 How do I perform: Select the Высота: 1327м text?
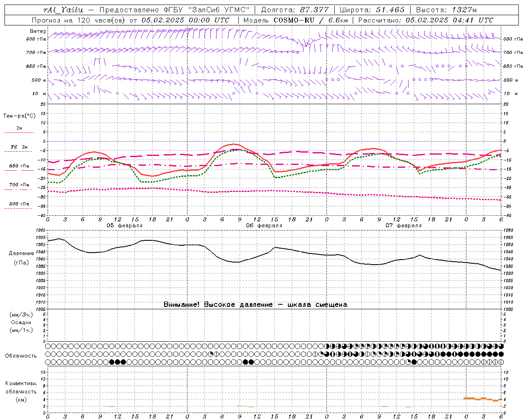tap(446, 10)
